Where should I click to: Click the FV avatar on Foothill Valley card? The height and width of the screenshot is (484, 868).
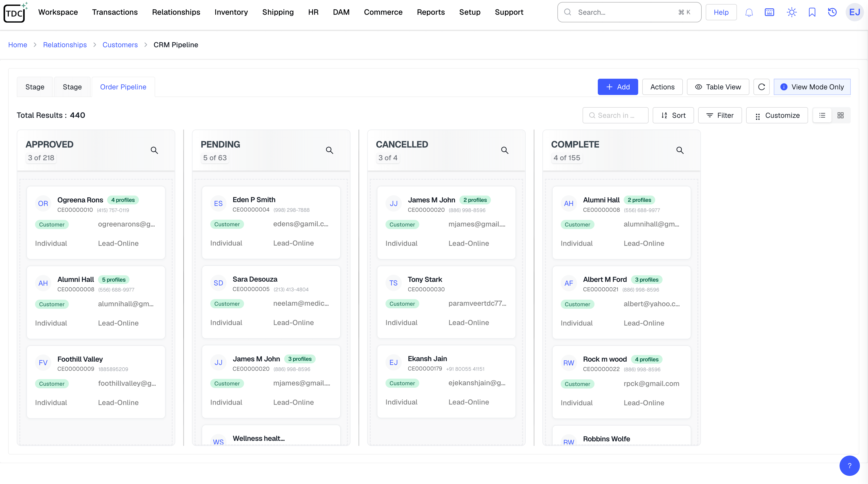(43, 363)
